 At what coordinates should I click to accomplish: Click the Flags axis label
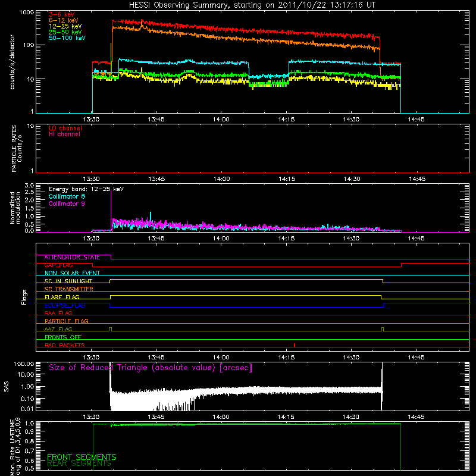coord(24,297)
